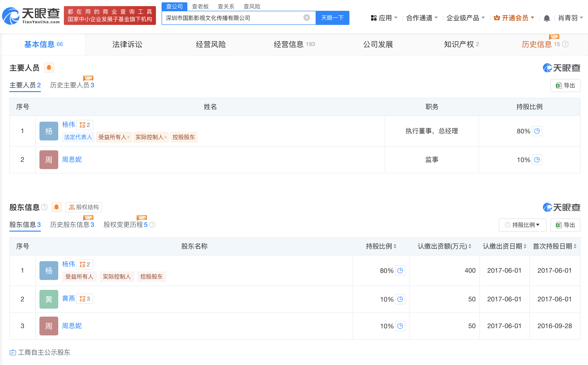Click the alert bell beside 股东信息 heading
This screenshot has width=588, height=365.
[56, 207]
